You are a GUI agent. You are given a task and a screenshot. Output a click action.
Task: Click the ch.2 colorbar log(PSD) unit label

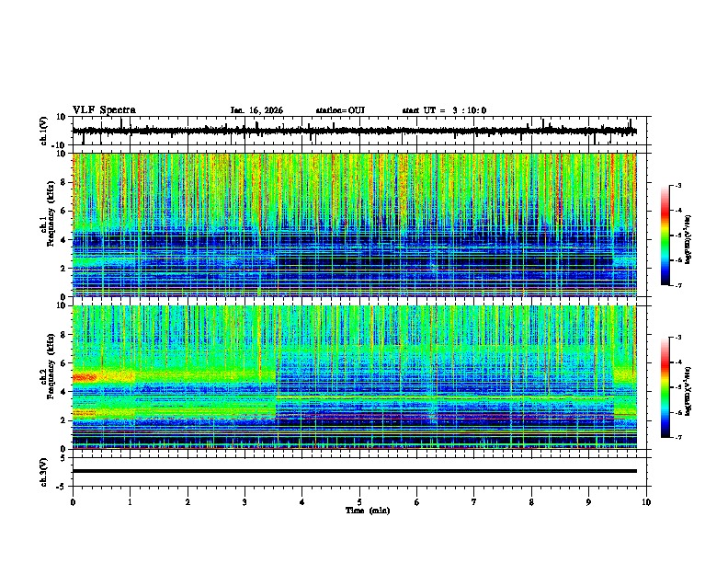coord(688,391)
